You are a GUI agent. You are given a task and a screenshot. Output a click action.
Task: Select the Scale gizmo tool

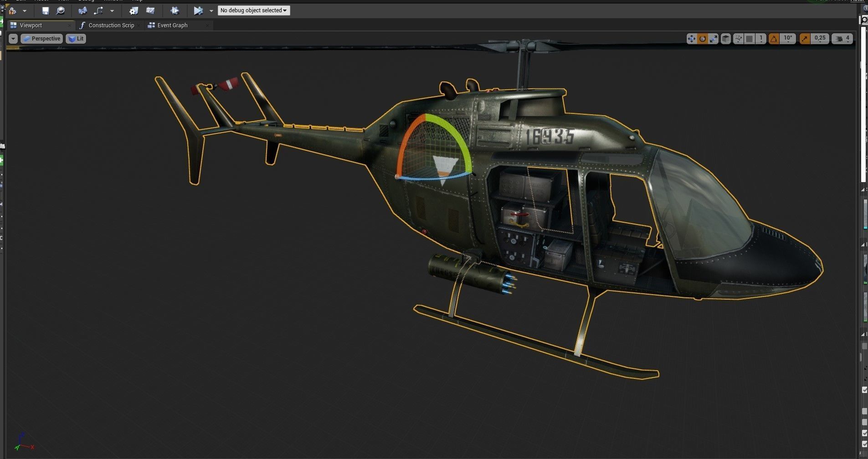click(714, 39)
